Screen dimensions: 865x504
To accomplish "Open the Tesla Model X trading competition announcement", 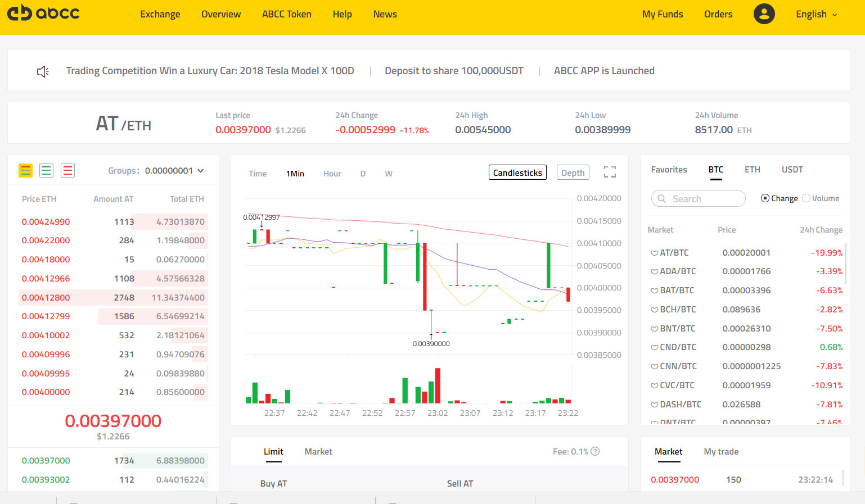I will 210,71.
